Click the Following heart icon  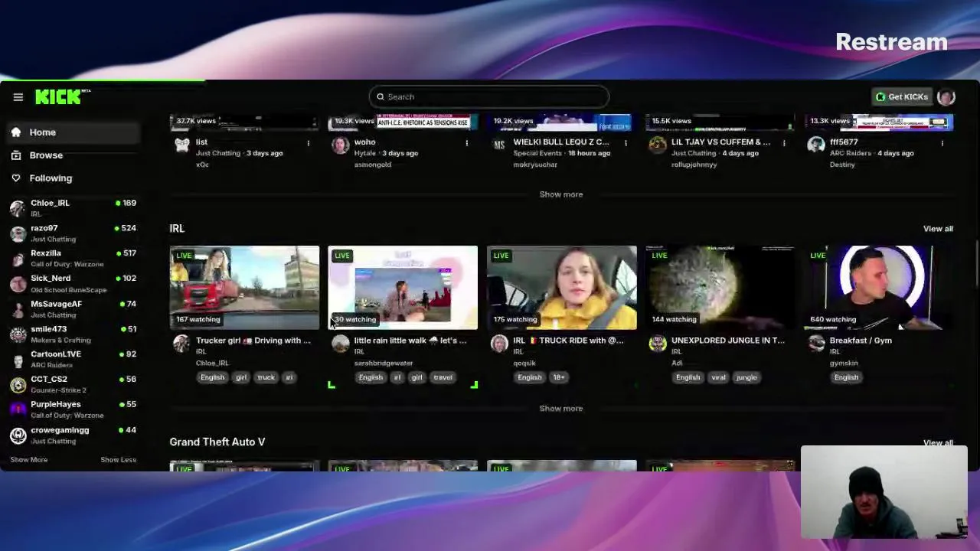pyautogui.click(x=16, y=178)
